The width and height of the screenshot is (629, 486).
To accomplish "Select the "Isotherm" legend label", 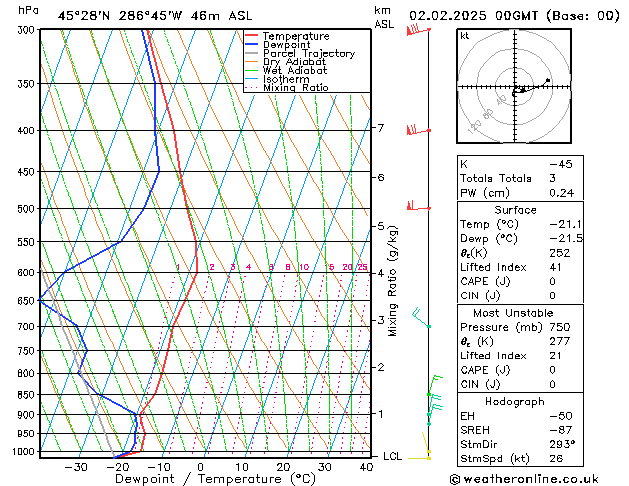I will tap(286, 79).
